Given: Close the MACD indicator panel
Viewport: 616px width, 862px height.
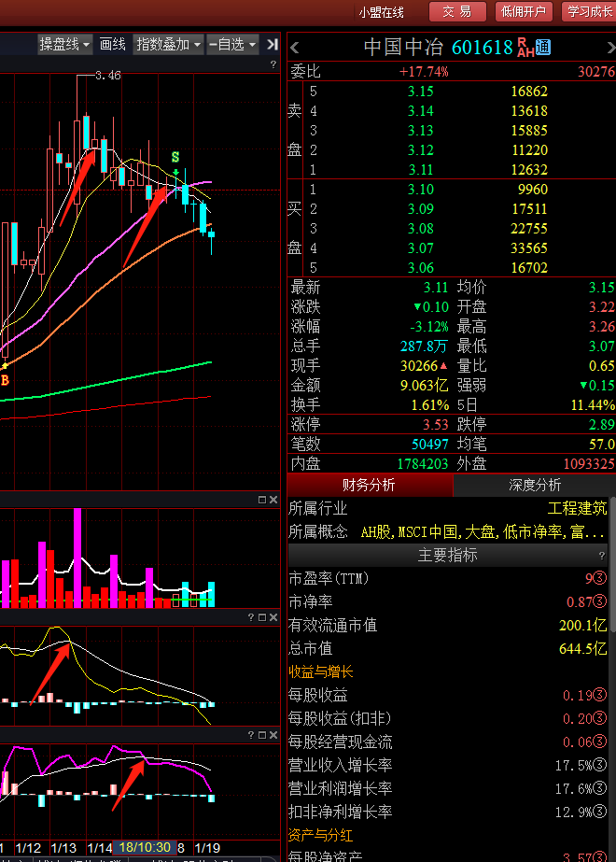Looking at the screenshot, I should click(273, 617).
